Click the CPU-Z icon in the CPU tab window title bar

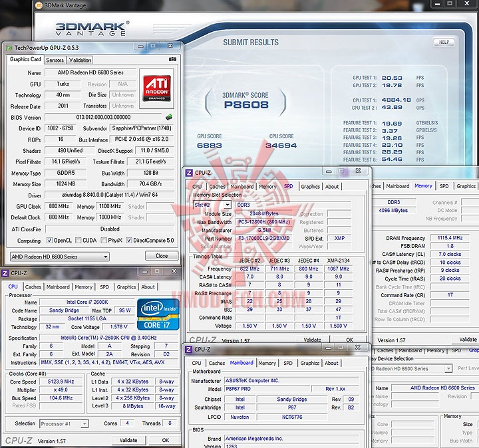click(x=5, y=273)
